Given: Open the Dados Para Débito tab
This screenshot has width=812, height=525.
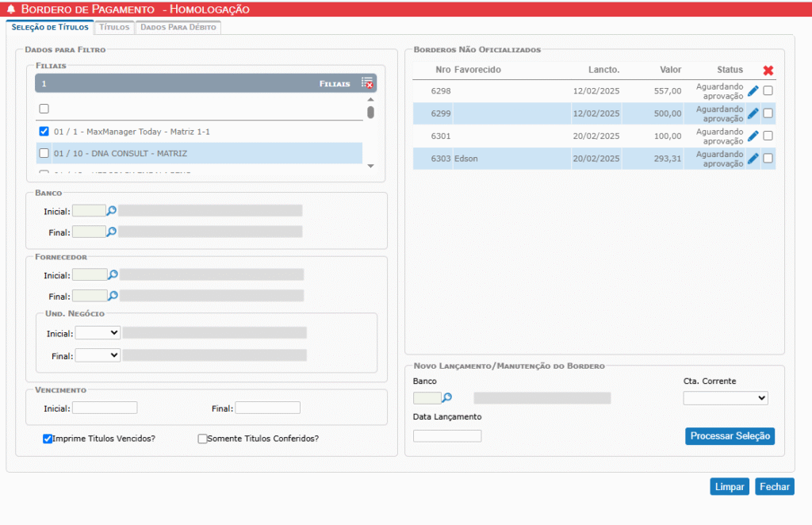Looking at the screenshot, I should (178, 27).
